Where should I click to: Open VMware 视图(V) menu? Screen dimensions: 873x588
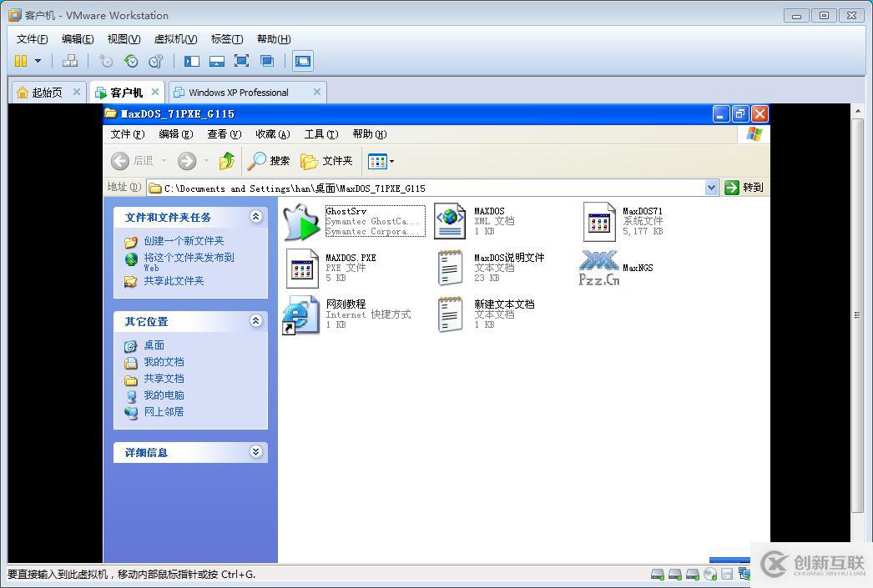point(124,39)
